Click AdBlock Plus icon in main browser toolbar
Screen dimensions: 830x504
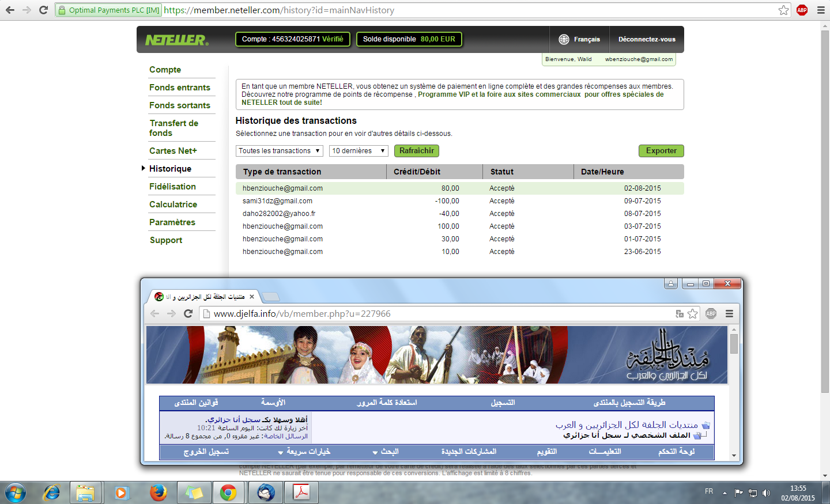point(802,10)
